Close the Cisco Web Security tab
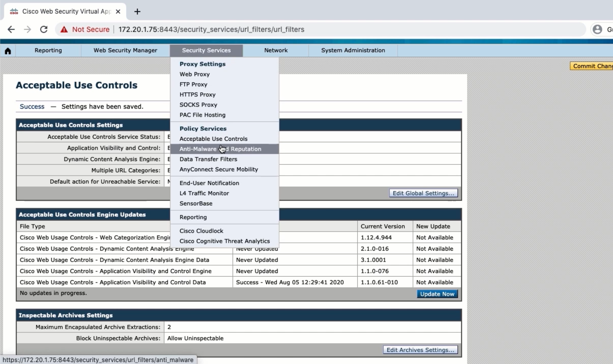 118,12
